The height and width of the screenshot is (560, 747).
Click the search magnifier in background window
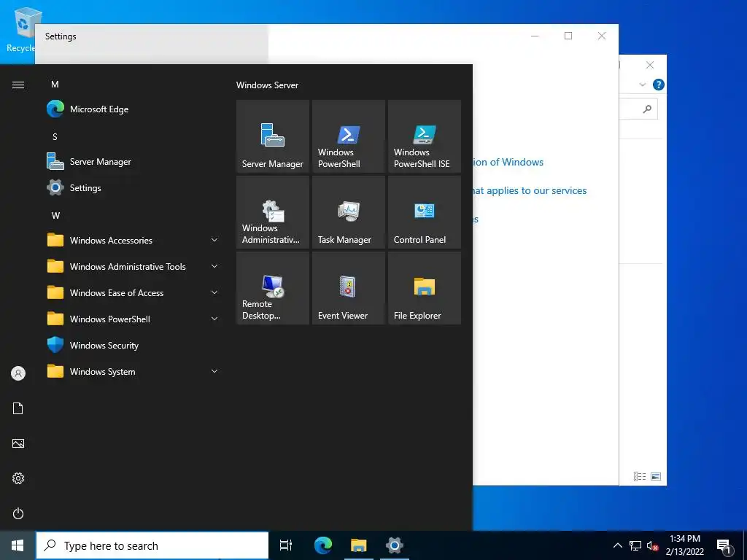point(647,109)
